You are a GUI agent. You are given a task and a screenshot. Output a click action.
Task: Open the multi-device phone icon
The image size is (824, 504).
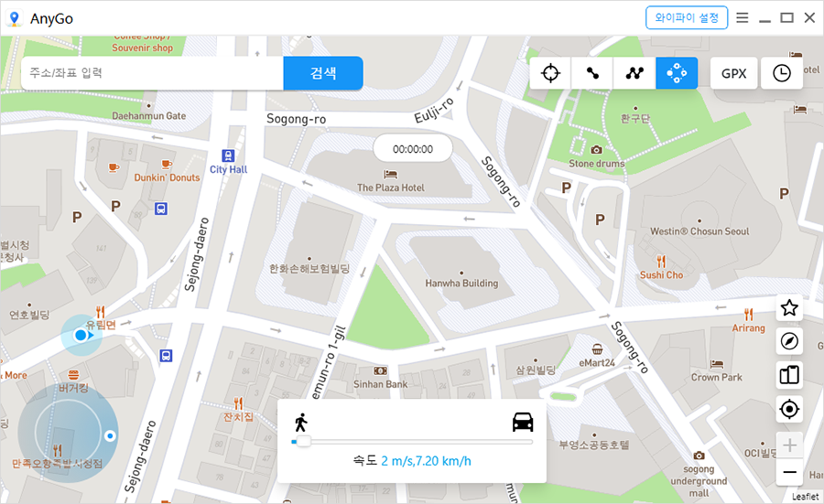point(789,374)
